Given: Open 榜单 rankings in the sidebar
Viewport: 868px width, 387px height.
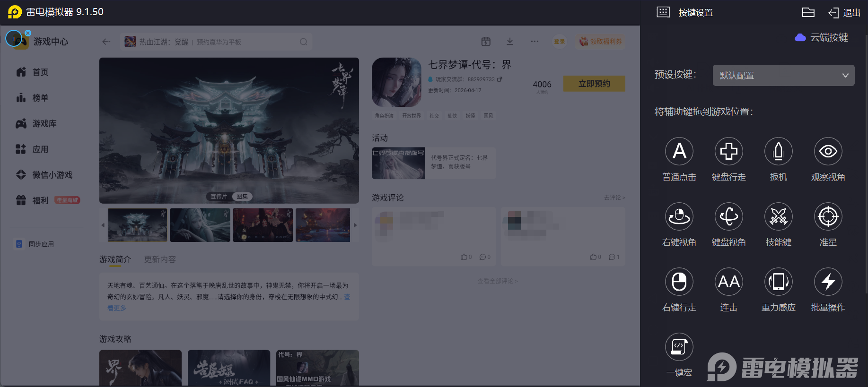Looking at the screenshot, I should pos(32,98).
